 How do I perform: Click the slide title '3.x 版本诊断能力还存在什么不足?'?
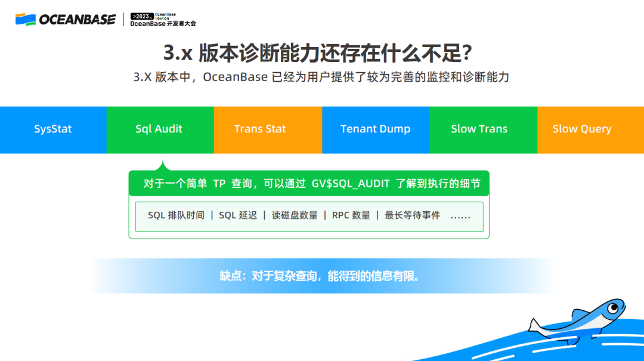(x=317, y=53)
